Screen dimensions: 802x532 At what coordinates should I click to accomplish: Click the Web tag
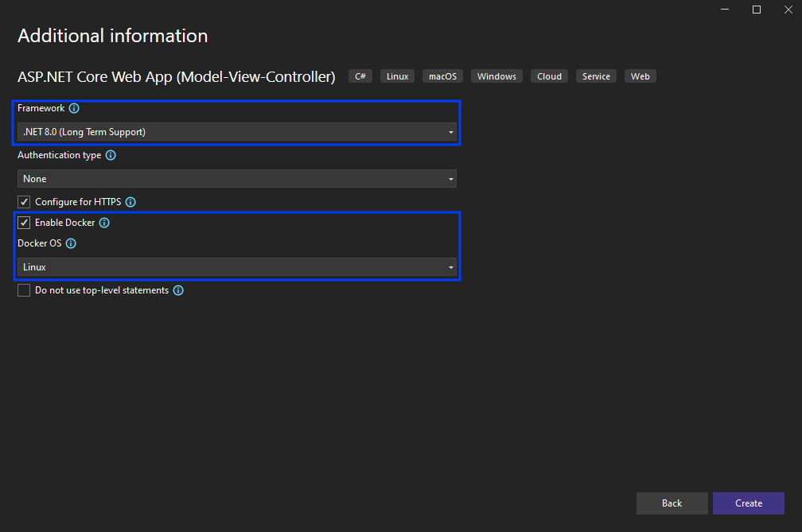point(640,76)
